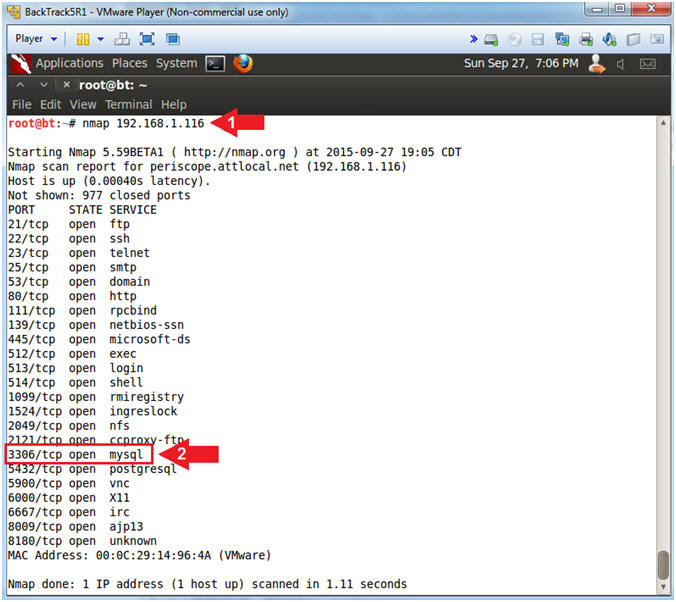Click the '80/tcp open http' row
Viewport: 676px width, 602px height.
coord(72,297)
